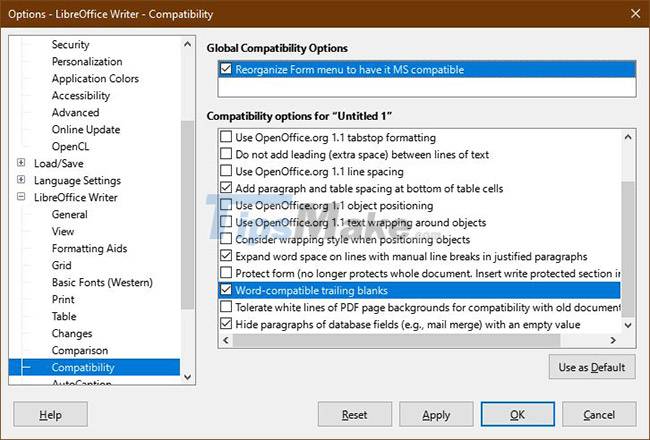Uncheck Hide paragraphs of database fields
Screen dimensions: 650x440
226,324
